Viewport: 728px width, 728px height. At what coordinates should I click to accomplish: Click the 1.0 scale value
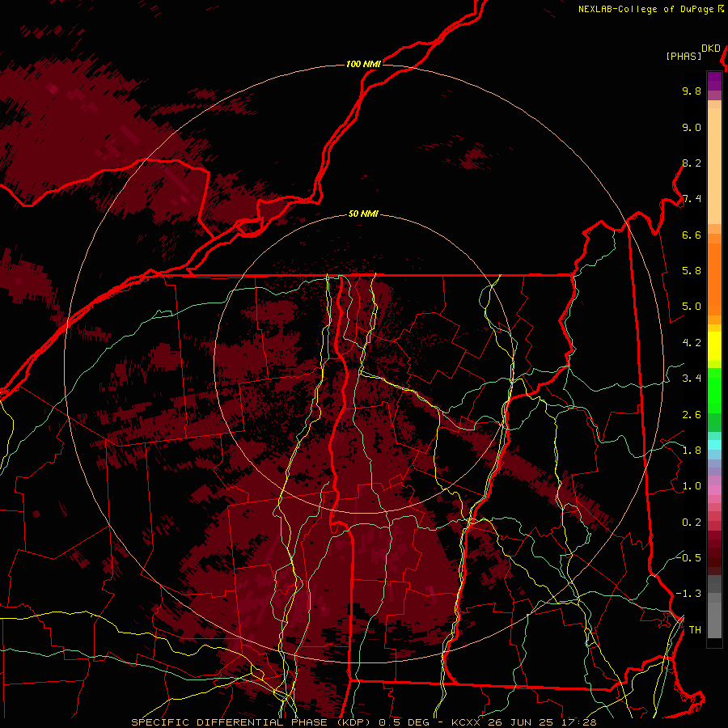692,486
